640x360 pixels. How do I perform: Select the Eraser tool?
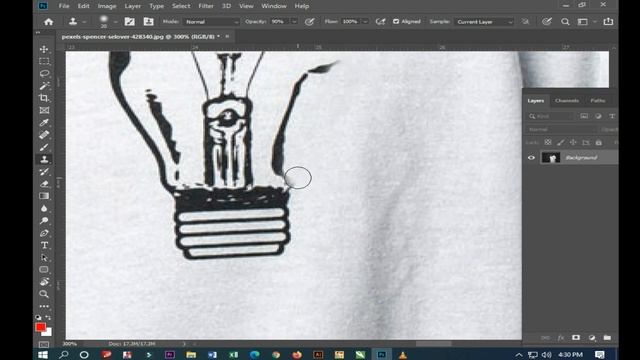point(44,184)
